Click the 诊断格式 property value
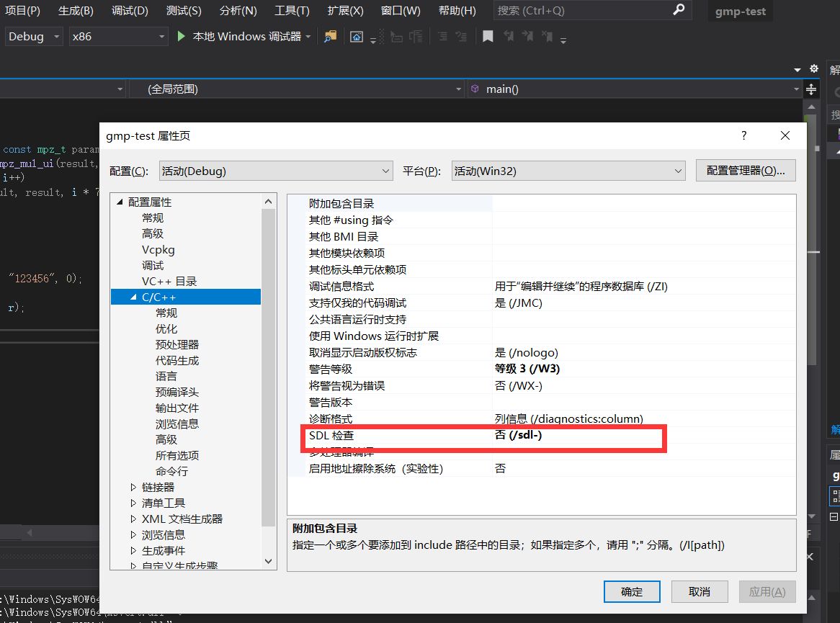840x623 pixels. (569, 418)
